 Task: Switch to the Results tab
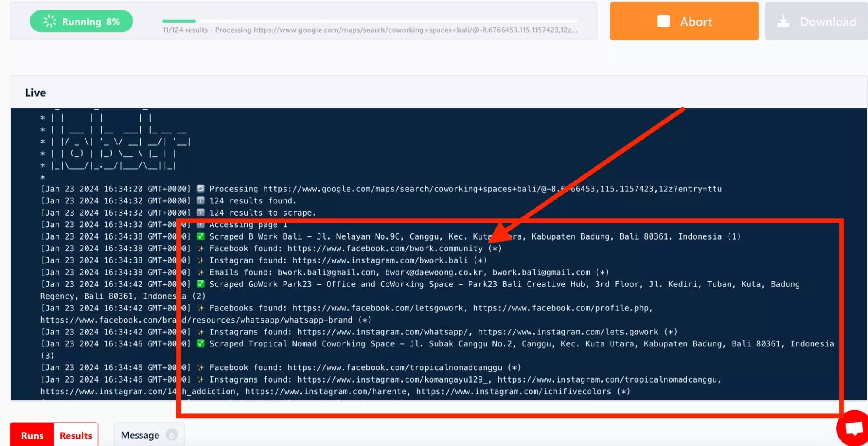(76, 435)
